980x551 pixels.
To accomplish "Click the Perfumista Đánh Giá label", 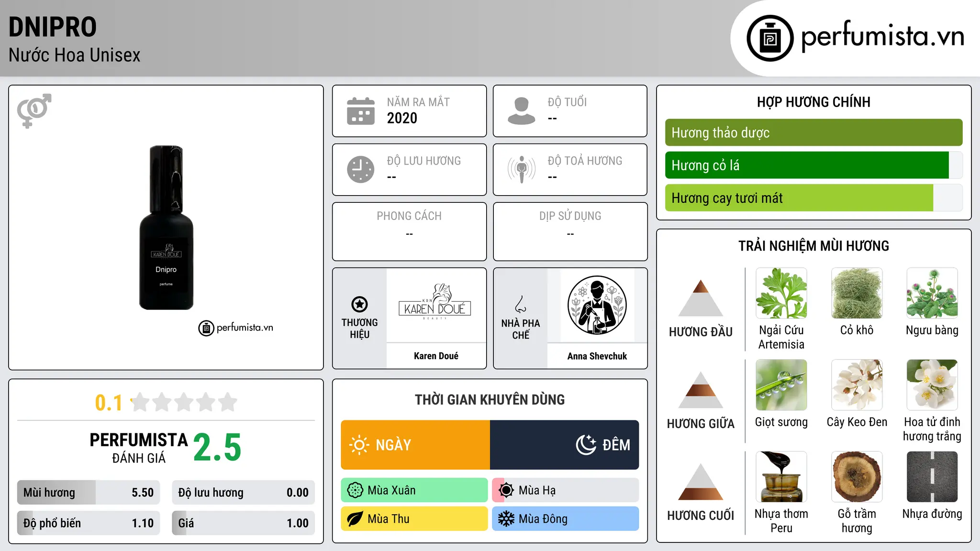I will tap(139, 448).
